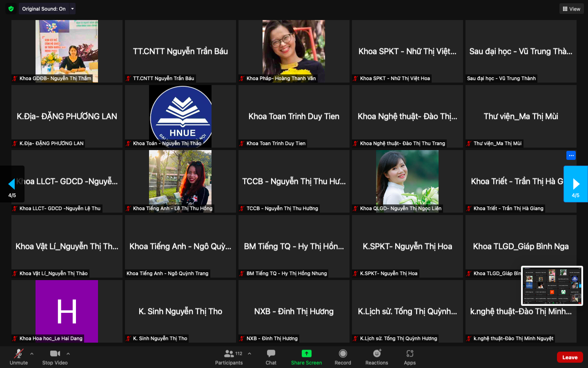
Task: Click the blue more-options ellipsis on Khoa Triết tile
Action: click(571, 155)
